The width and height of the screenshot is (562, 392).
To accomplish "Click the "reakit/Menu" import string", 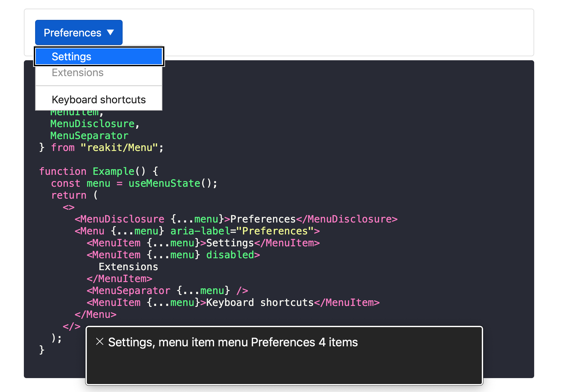I will click(x=119, y=148).
